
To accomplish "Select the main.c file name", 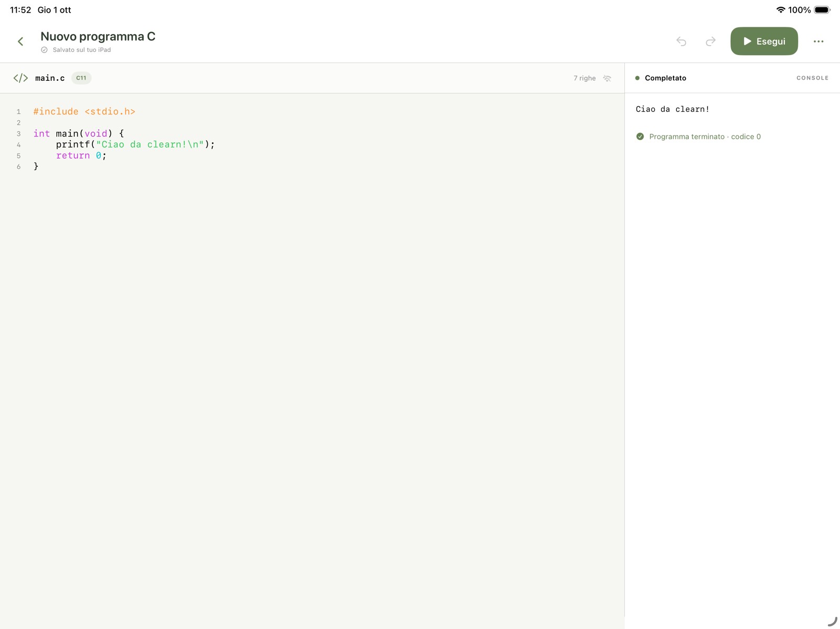I will coord(50,78).
